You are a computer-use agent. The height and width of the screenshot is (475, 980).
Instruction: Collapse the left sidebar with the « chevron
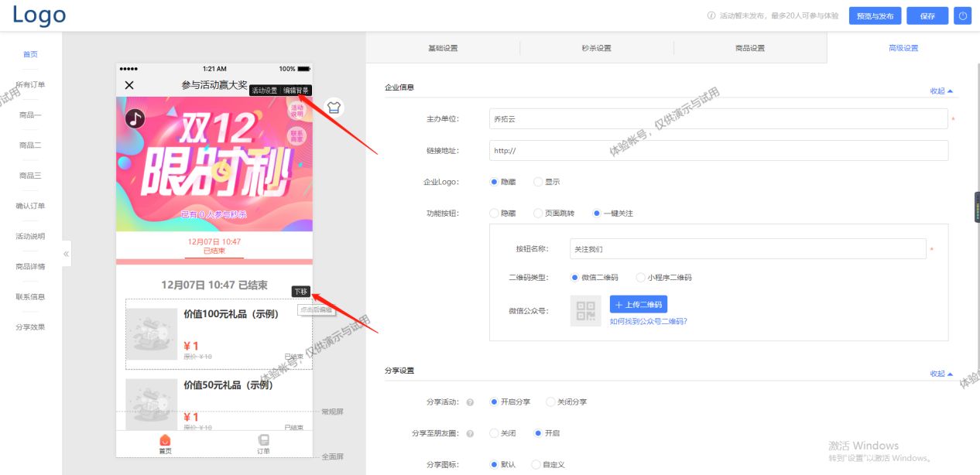[67, 253]
